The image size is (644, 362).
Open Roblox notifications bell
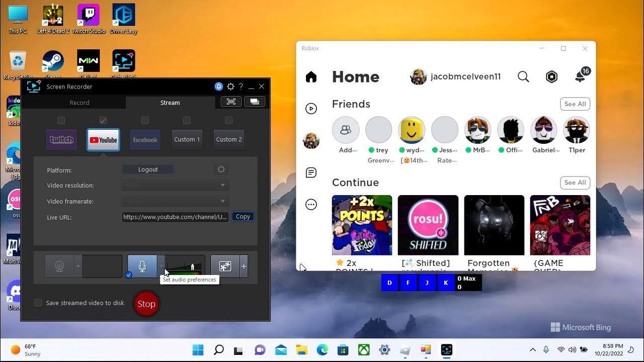click(580, 76)
